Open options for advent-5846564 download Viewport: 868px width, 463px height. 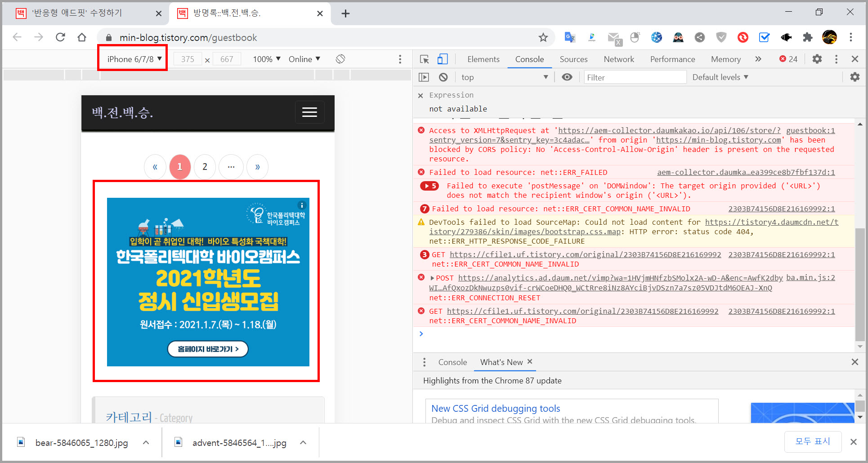[303, 443]
